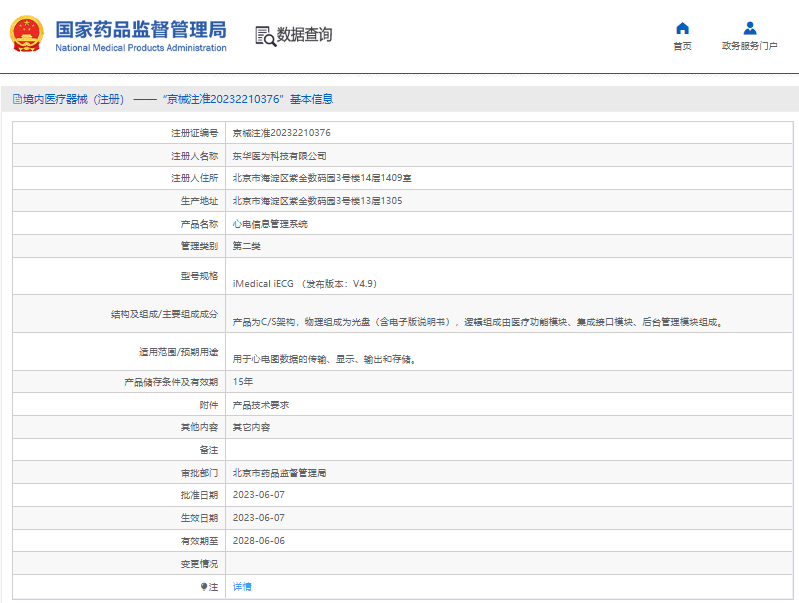
Task: Click the 附件 label
Action: (209, 405)
